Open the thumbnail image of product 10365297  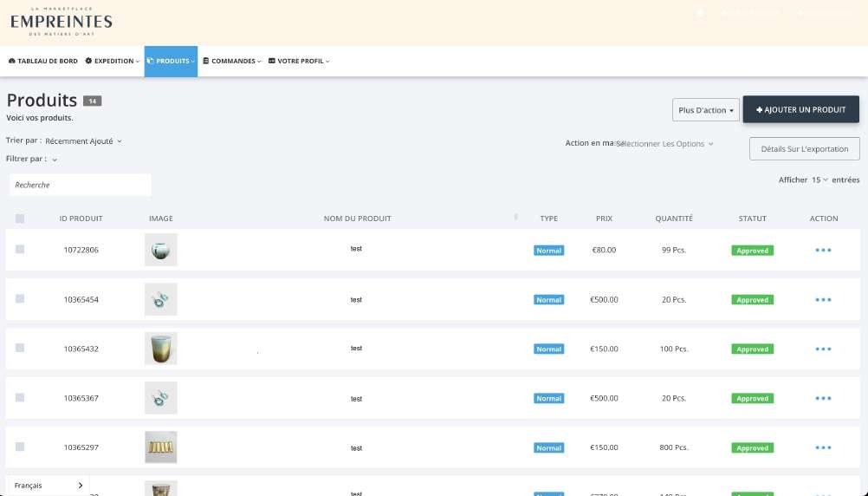(x=160, y=447)
